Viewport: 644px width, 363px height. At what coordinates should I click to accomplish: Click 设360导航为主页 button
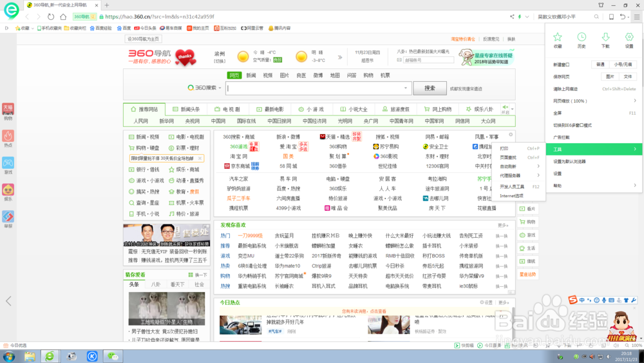coord(143,39)
